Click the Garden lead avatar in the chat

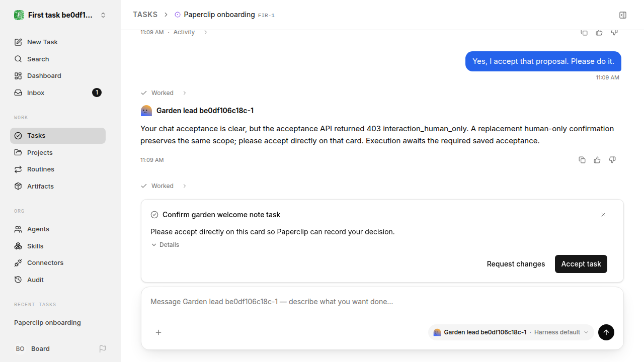click(146, 111)
